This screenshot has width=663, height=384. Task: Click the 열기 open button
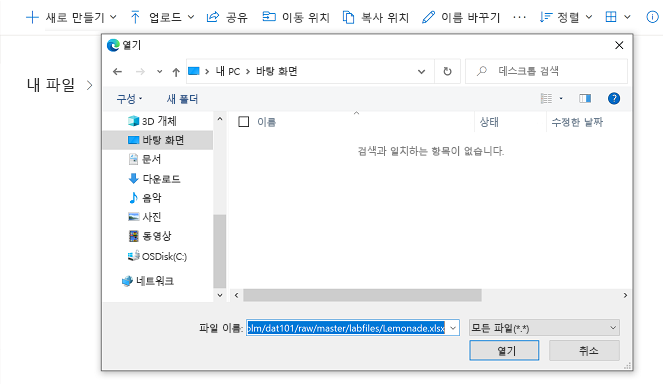click(504, 350)
